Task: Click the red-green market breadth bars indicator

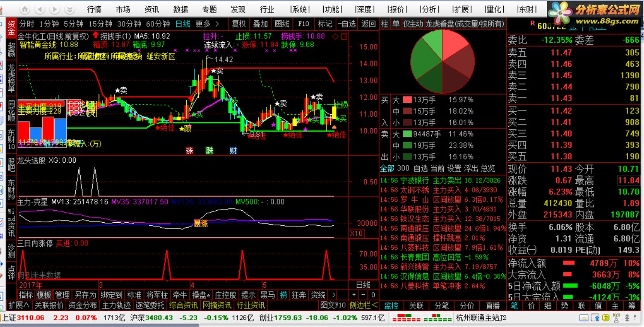Action: pos(422,318)
